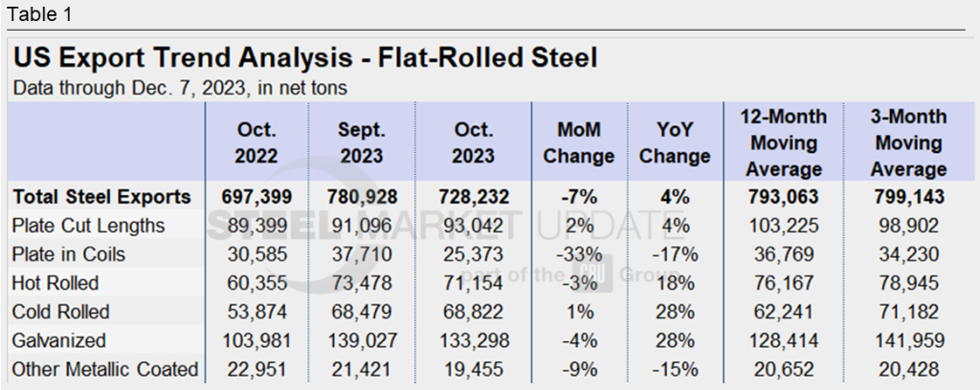Click the "Plate Cut Lengths" row label
Image resolution: width=980 pixels, height=390 pixels.
click(89, 226)
